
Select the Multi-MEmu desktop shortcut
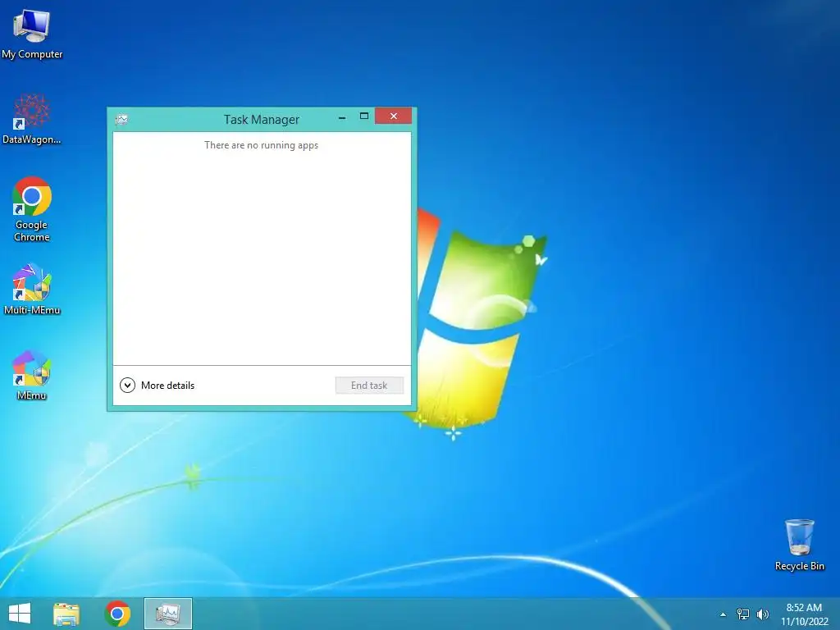32,290
